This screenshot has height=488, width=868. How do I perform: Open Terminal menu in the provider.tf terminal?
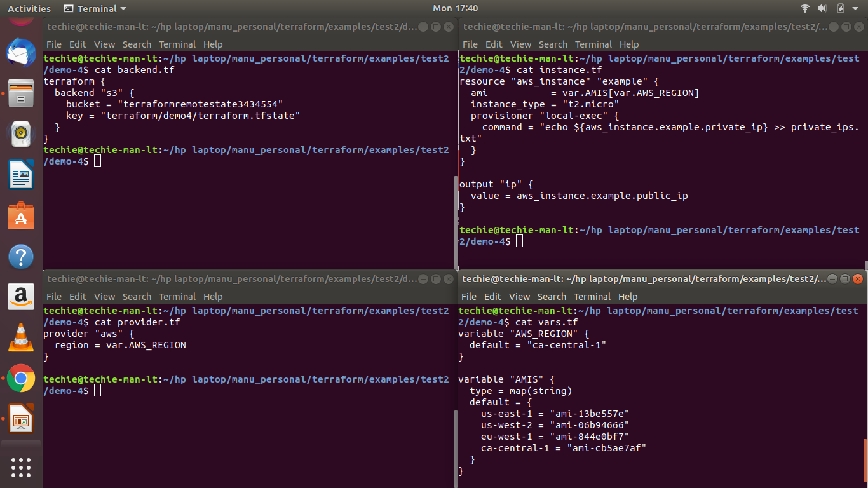pyautogui.click(x=177, y=297)
